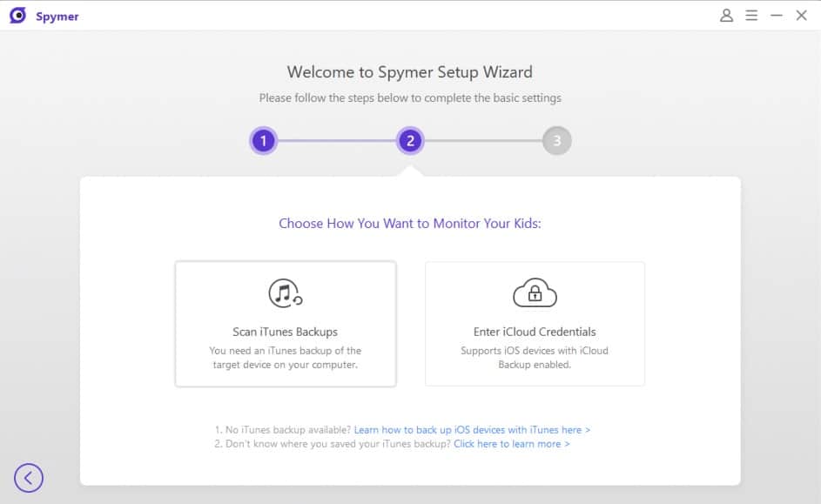
Task: Click the iCloud lock cloud icon
Action: tap(535, 292)
